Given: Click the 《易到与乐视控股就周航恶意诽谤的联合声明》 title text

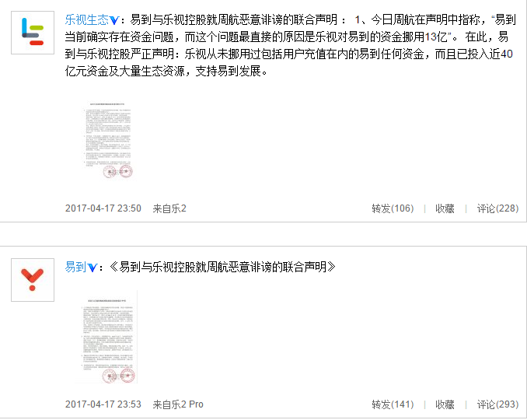Looking at the screenshot, I should tap(222, 268).
